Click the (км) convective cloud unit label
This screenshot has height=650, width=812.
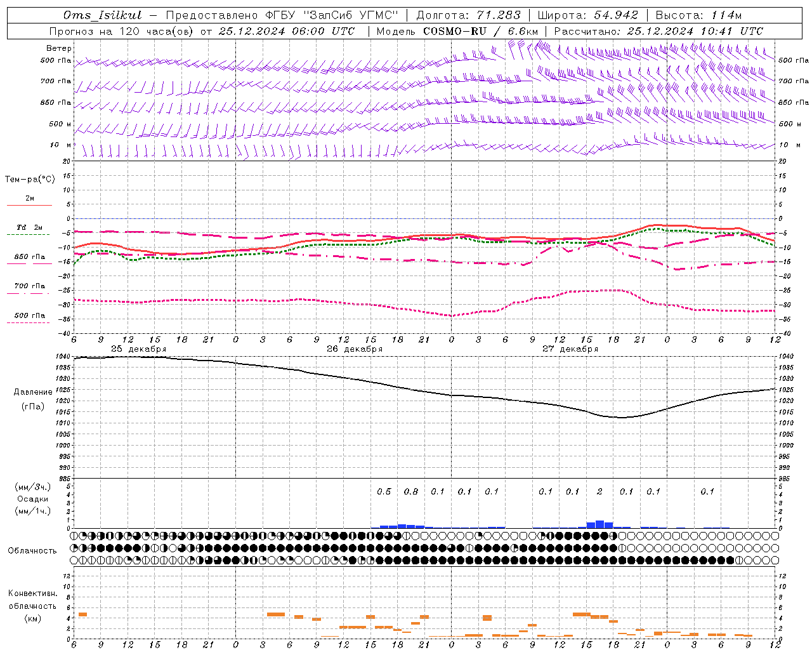tap(32, 618)
